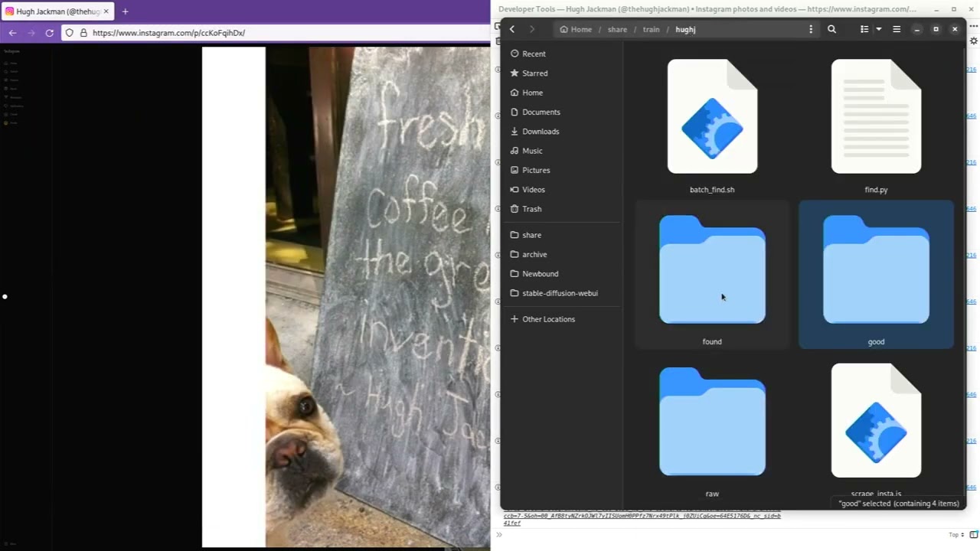Open the archive bookmark in sidebar
This screenshot has height=551, width=980.
coord(562,254)
